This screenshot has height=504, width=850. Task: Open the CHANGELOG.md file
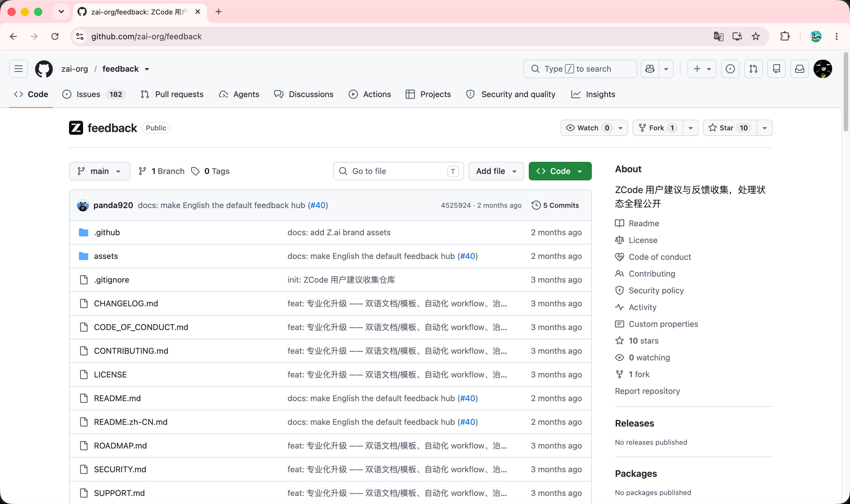(x=126, y=304)
